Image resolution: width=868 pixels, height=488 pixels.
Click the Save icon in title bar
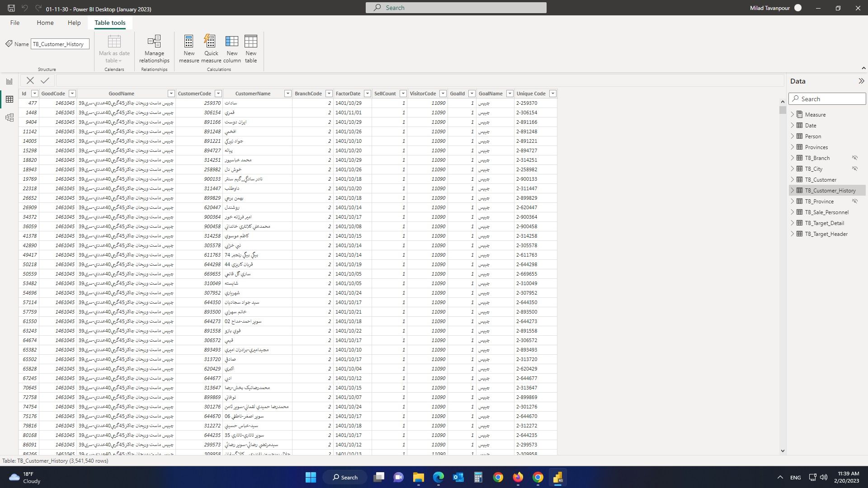[x=11, y=8]
